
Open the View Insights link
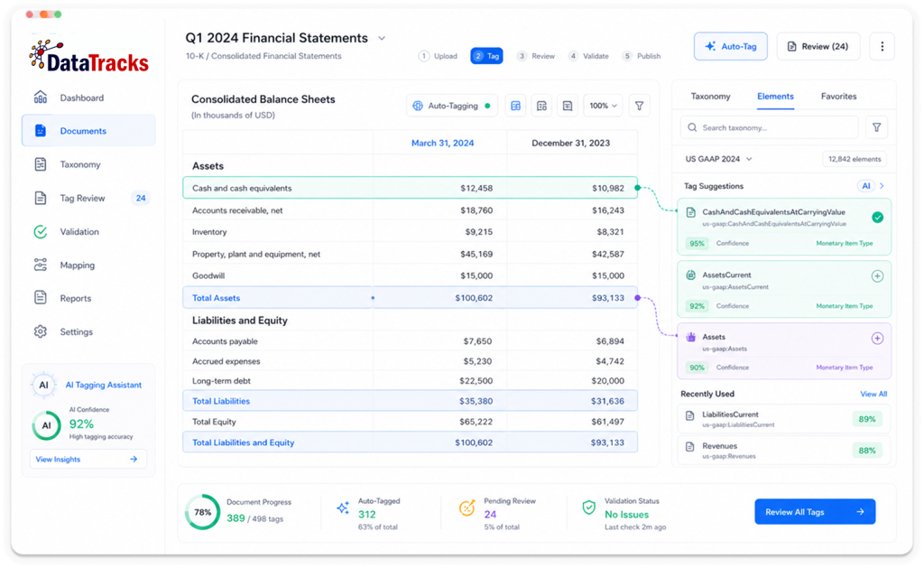click(x=88, y=460)
